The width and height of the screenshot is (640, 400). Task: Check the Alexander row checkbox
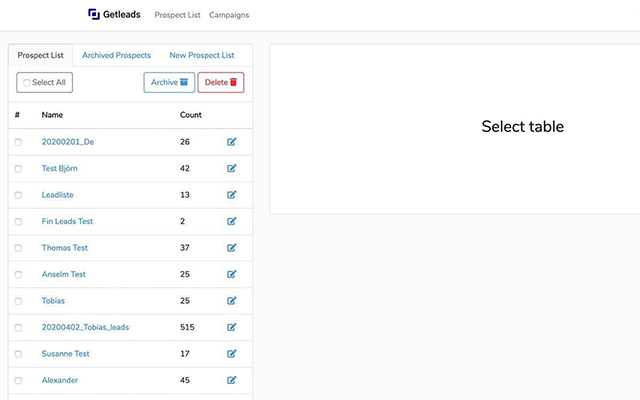pyautogui.click(x=18, y=380)
